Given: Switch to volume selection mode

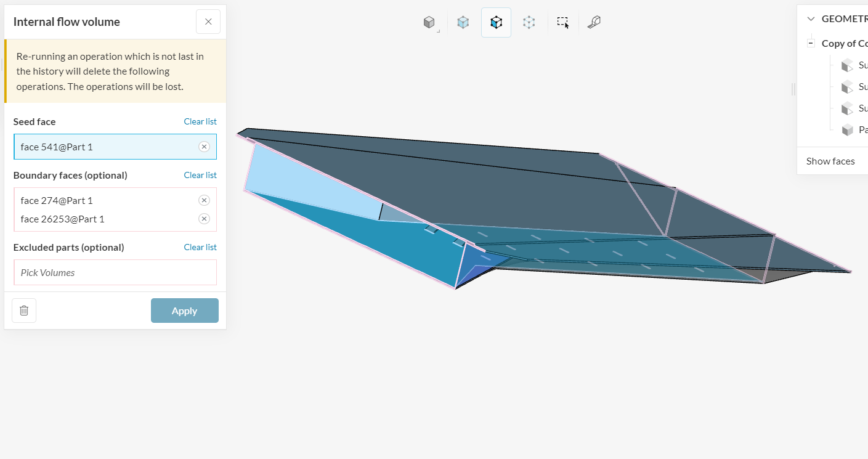Looking at the screenshot, I should [x=463, y=23].
